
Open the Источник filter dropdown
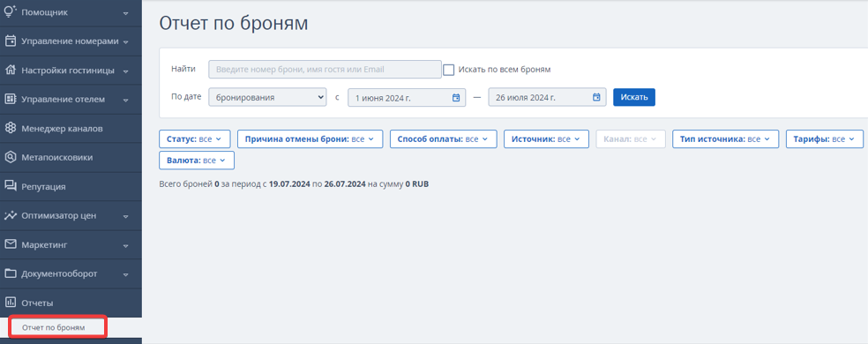click(546, 139)
